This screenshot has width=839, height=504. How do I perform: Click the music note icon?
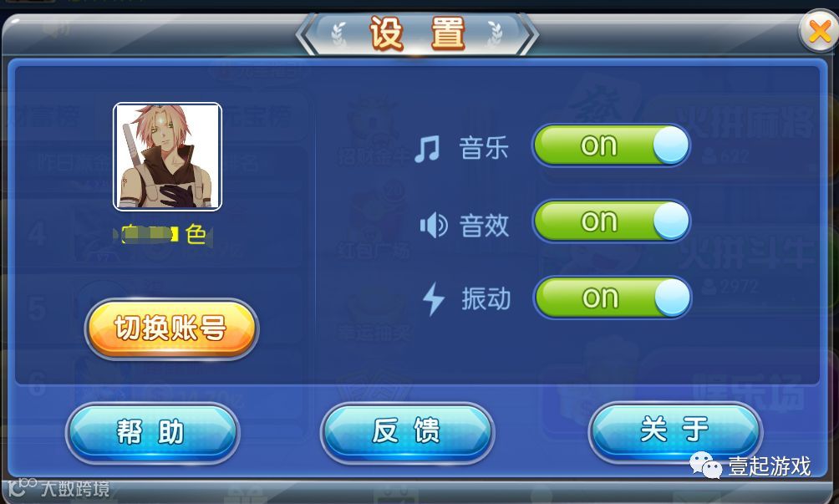click(428, 149)
